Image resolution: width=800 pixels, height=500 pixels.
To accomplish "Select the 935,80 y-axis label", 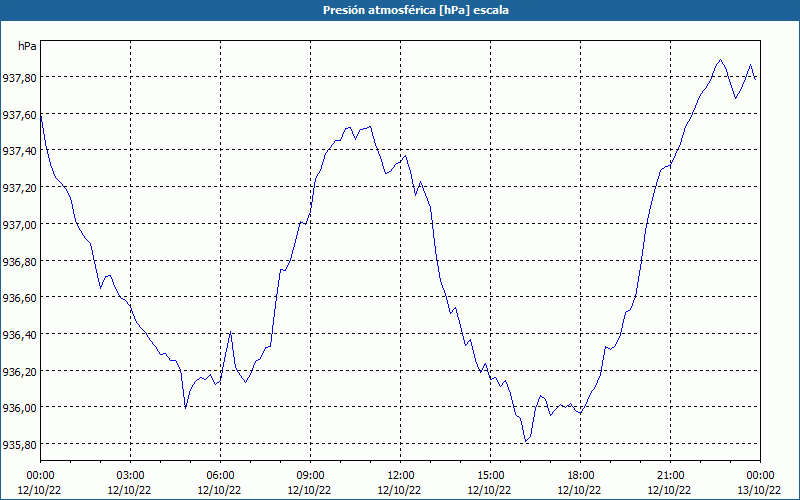I will [19, 444].
